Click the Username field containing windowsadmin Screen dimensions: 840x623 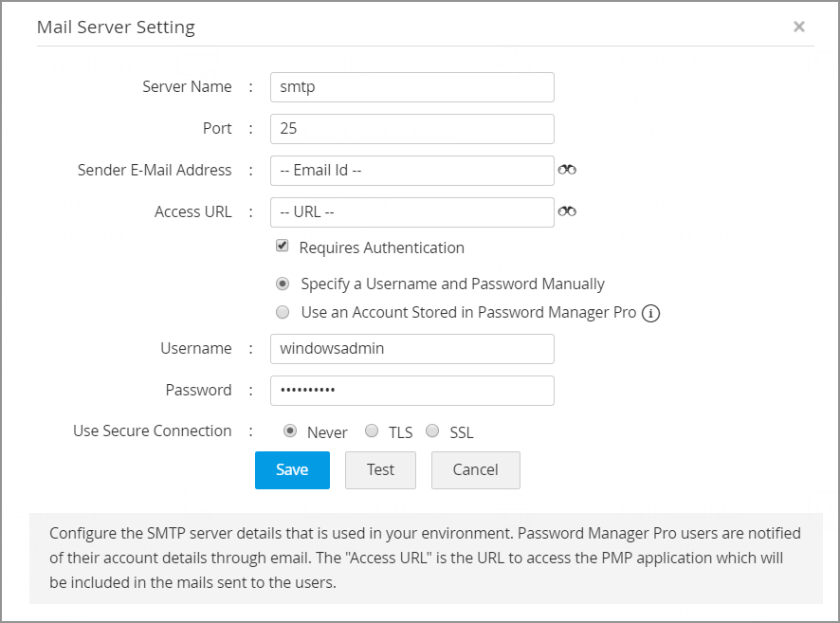pyautogui.click(x=411, y=349)
